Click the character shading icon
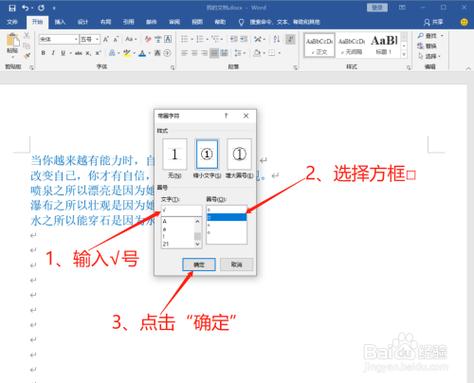Image resolution: width=474 pixels, height=383 pixels. 157,53
